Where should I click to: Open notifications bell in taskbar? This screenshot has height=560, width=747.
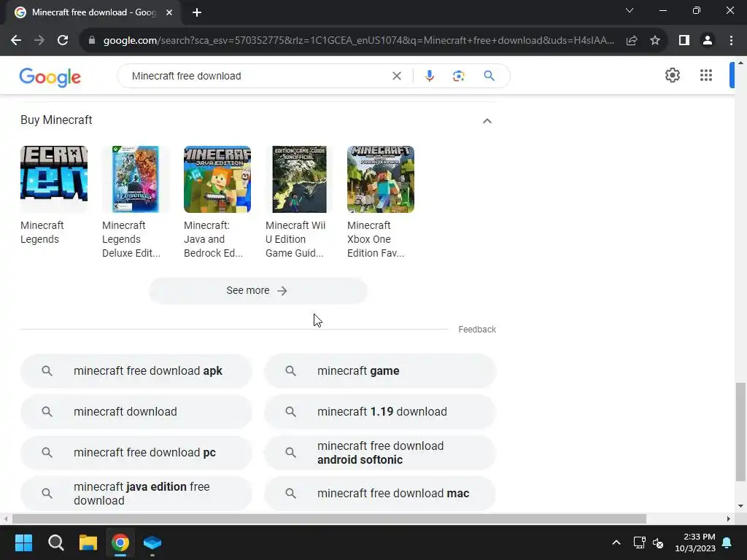coord(727,542)
